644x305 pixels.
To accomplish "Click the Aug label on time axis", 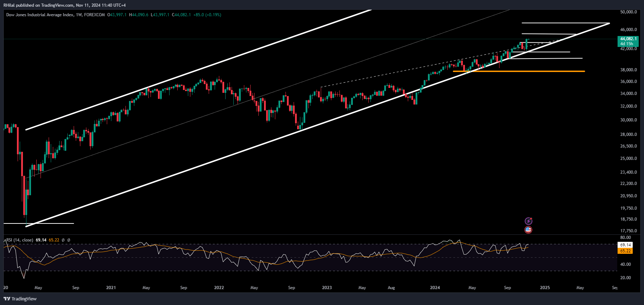I will (391, 288).
